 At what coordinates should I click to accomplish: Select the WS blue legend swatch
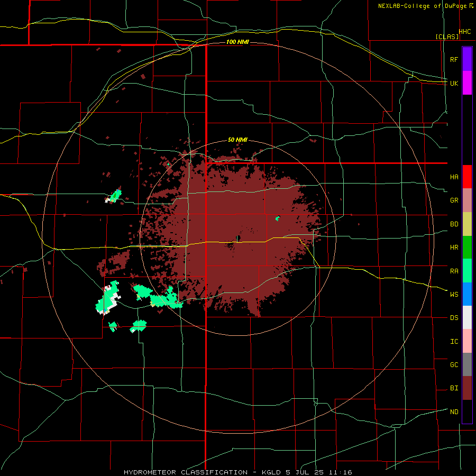tap(467, 294)
